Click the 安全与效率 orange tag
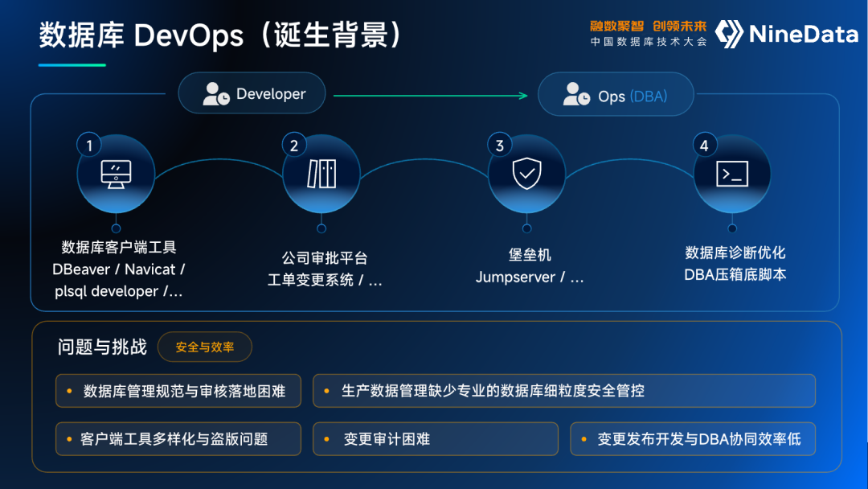 click(x=205, y=347)
